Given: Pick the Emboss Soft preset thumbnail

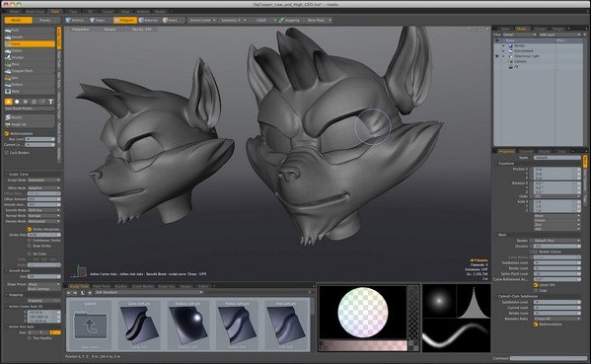Looking at the screenshot, I should [x=188, y=325].
